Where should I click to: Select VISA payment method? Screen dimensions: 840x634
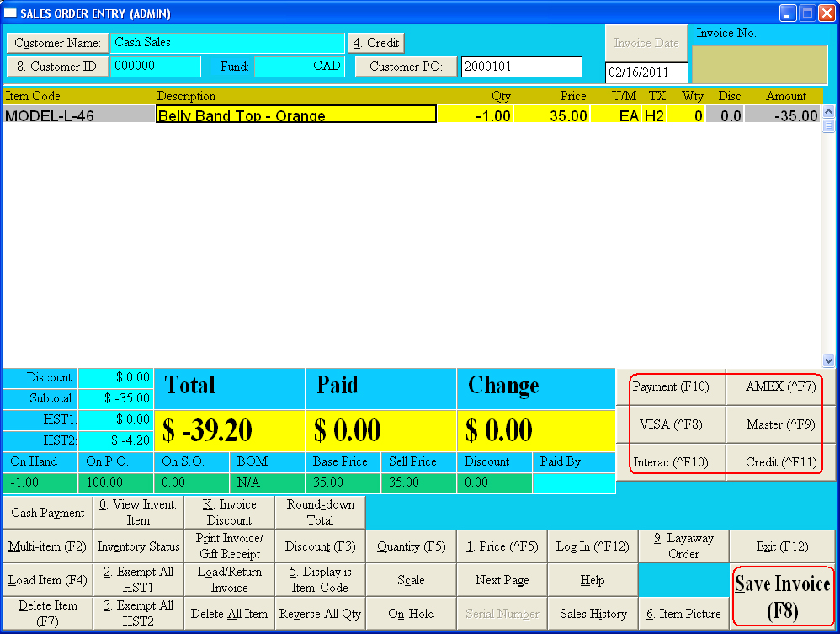670,424
